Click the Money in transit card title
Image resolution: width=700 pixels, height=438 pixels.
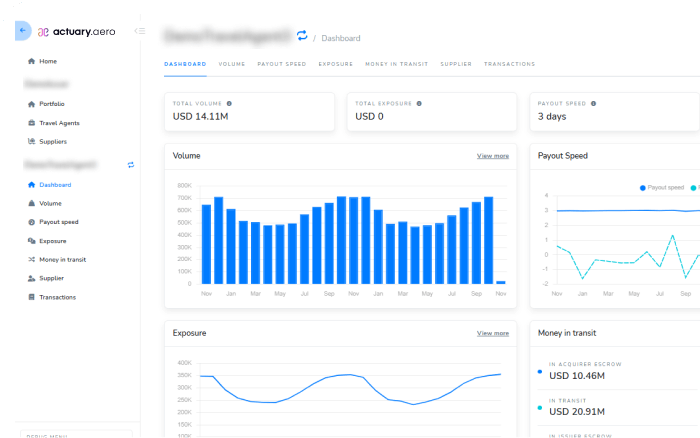coord(567,333)
